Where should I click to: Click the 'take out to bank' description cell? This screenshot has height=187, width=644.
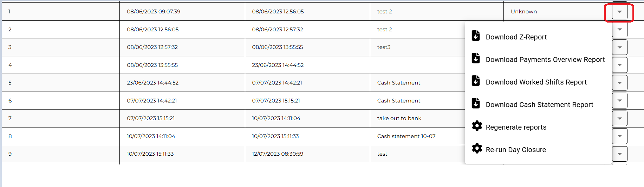(x=399, y=118)
